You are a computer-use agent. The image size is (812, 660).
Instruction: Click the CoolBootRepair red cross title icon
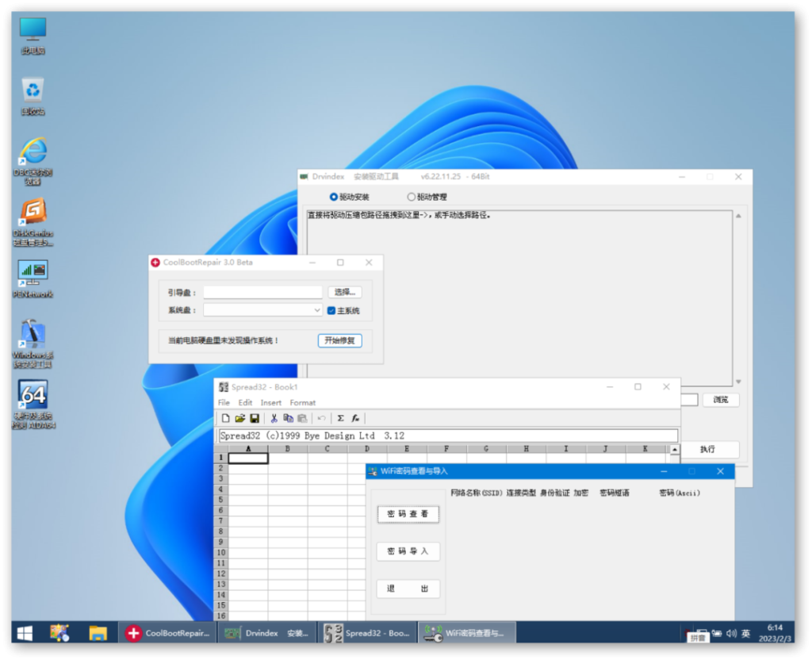155,262
